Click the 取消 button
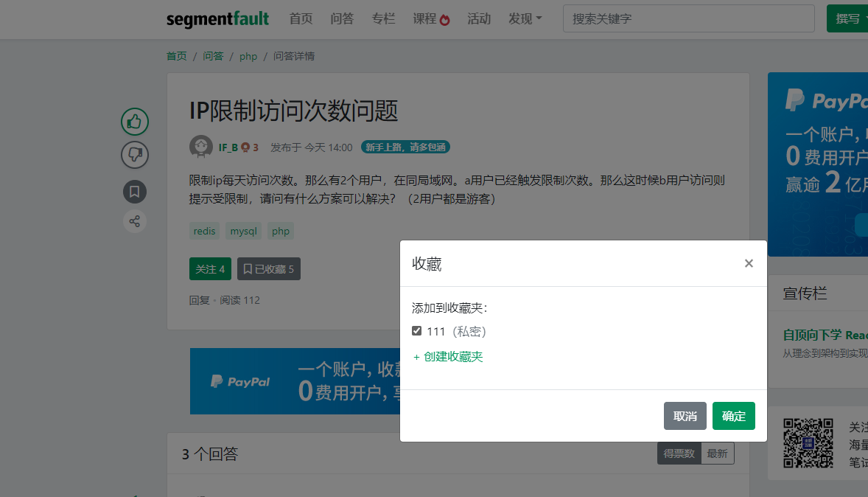 pyautogui.click(x=685, y=416)
